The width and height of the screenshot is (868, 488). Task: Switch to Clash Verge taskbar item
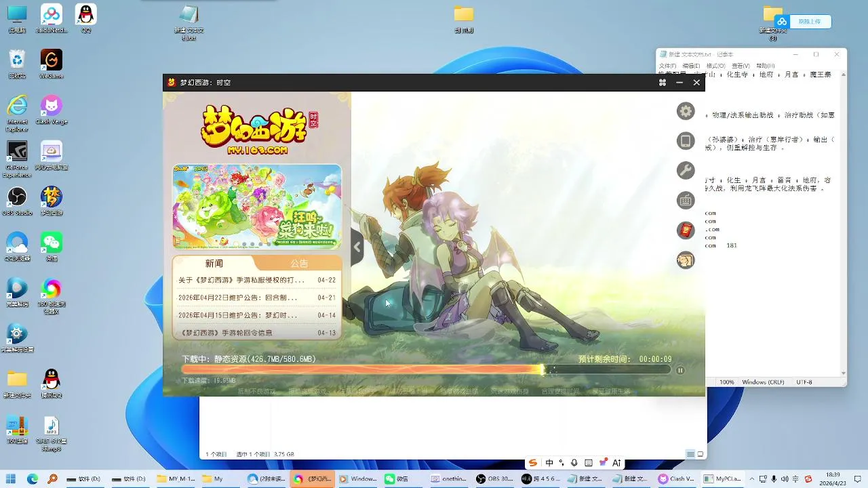tap(676, 479)
